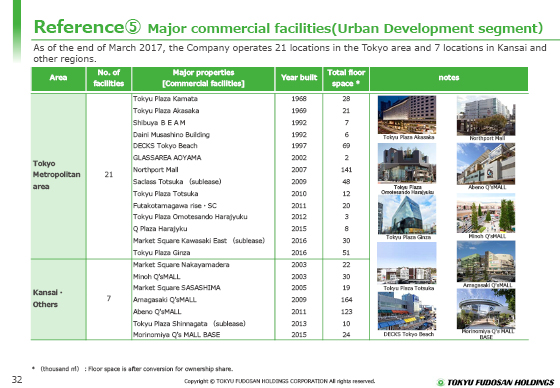The image size is (560, 388).
Task: Click facility count '7' cell
Action: point(109,298)
